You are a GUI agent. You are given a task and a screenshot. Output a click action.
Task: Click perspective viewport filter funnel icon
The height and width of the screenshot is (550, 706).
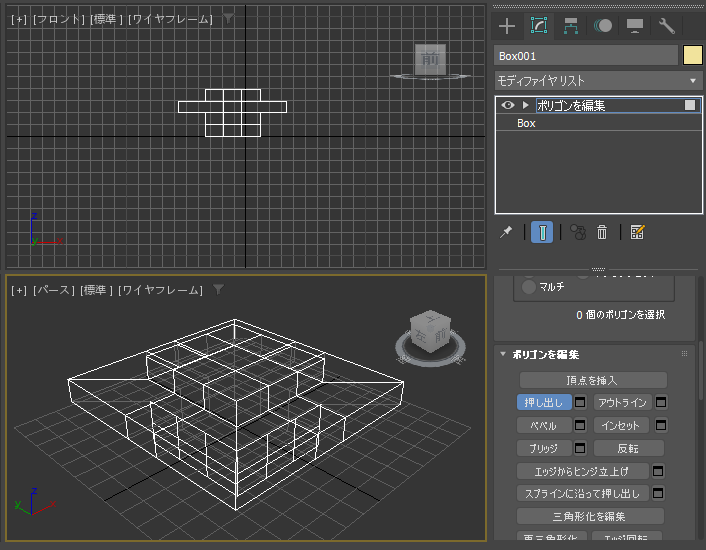click(x=218, y=289)
